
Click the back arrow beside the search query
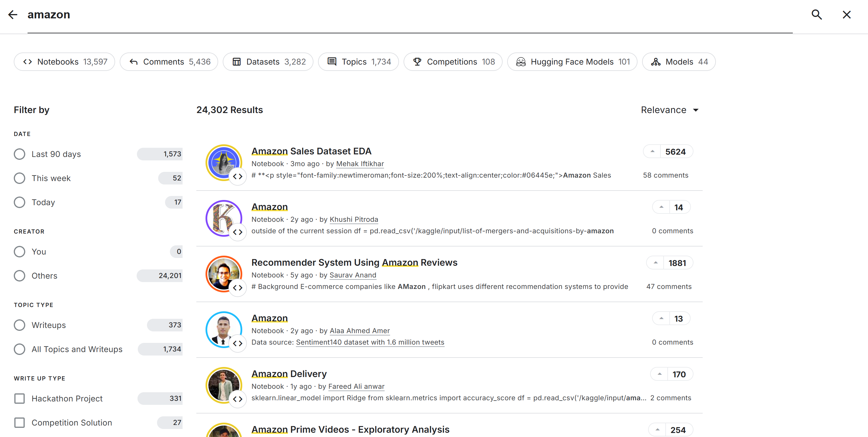(13, 14)
